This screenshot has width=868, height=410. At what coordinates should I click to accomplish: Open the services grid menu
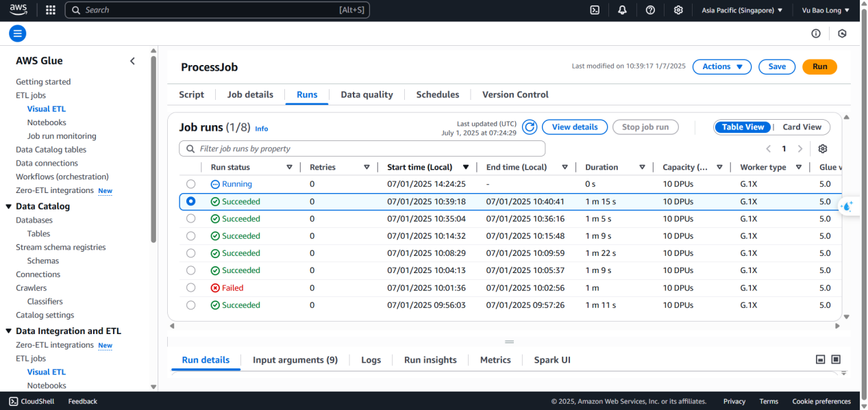pyautogui.click(x=51, y=10)
